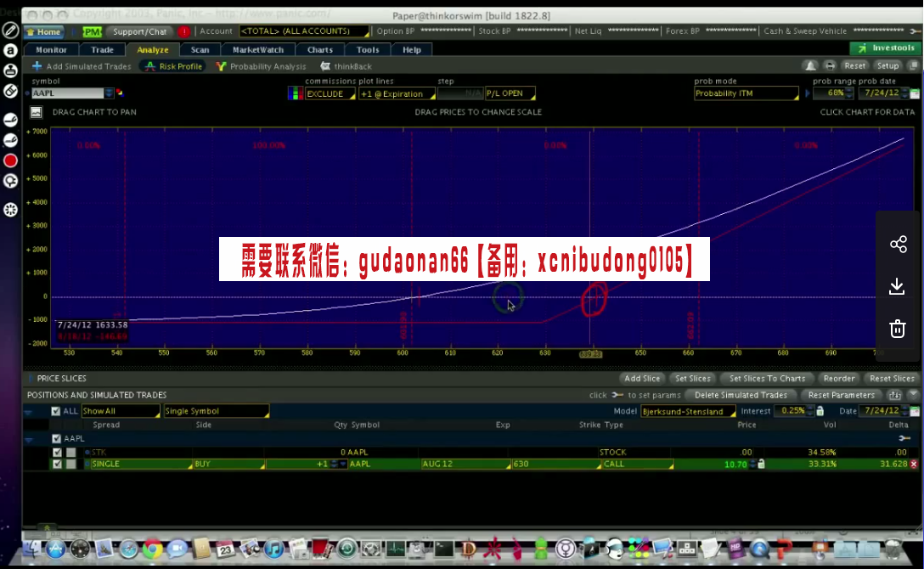Open Probability Analysis subtab
The image size is (924, 569).
[261, 66]
